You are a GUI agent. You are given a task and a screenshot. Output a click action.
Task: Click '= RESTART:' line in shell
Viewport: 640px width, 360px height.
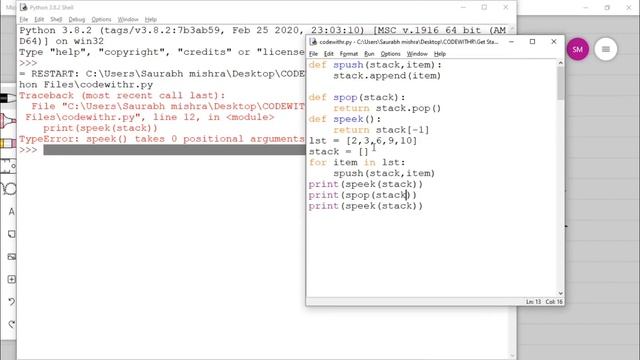(x=162, y=74)
